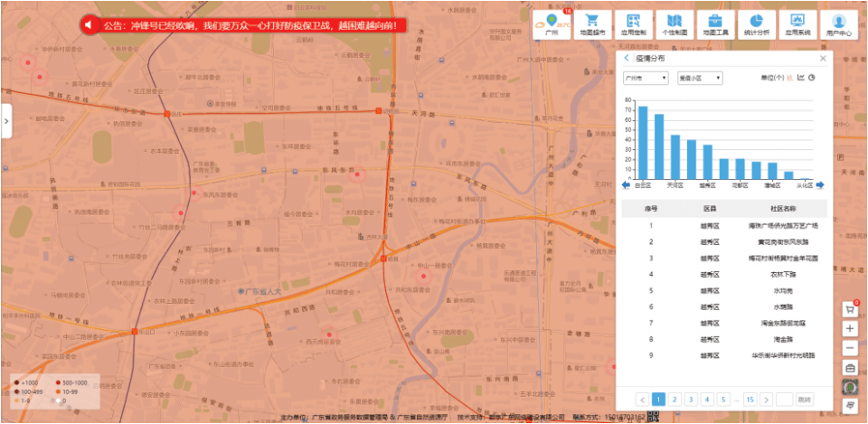Screen dimensions: 868x424
Task: Click the page number input field
Action: point(784,399)
